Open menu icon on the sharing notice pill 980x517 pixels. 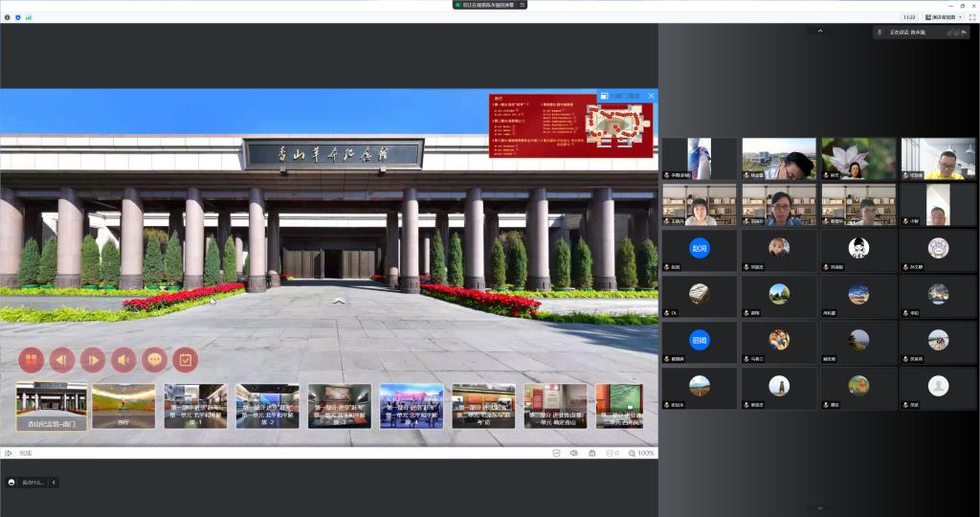click(522, 5)
